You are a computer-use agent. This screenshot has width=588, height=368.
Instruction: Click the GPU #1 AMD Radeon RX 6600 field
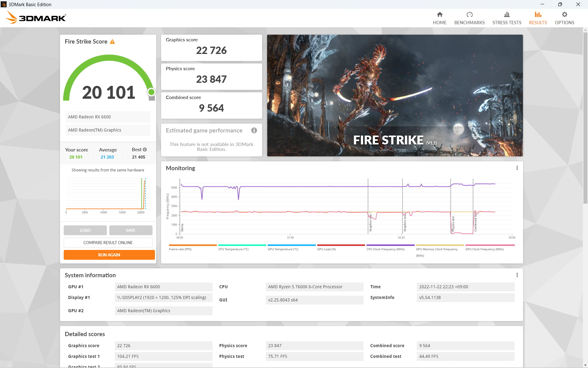(x=164, y=287)
